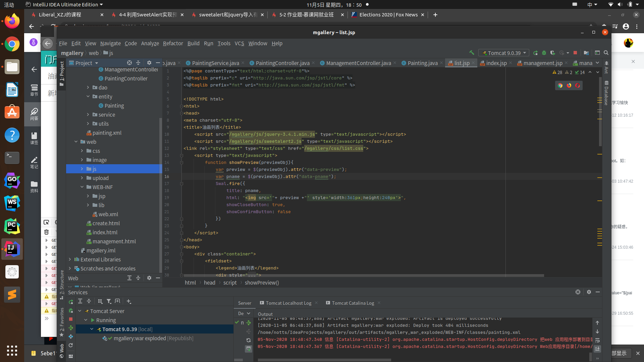644x362 pixels.
Task: Open the Tomcat Catalina Log tab
Action: [x=353, y=303]
